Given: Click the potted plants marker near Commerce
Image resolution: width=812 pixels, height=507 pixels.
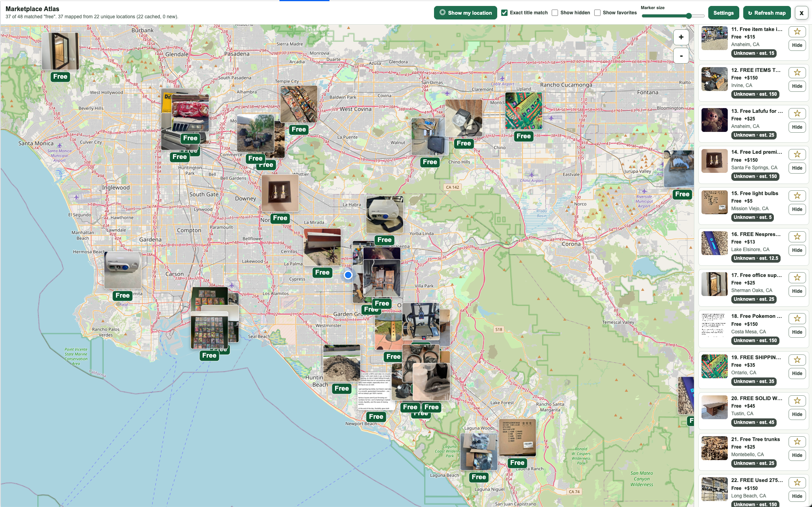Looking at the screenshot, I should coord(256,133).
